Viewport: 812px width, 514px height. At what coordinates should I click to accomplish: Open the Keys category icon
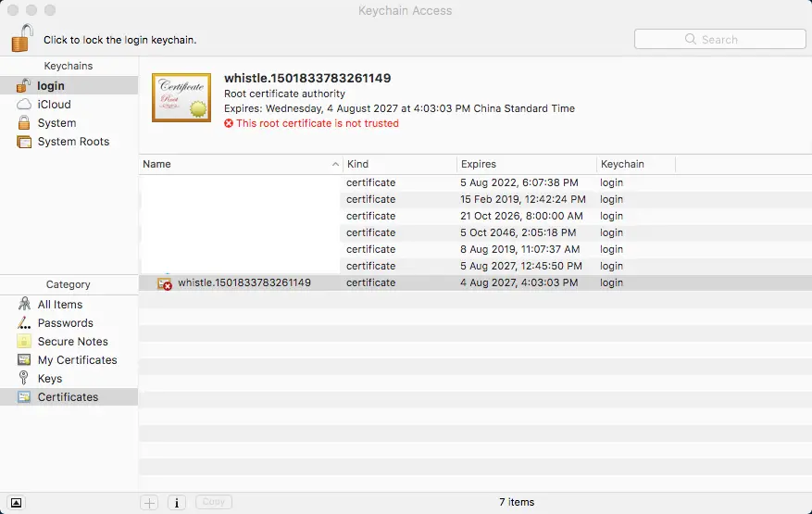[x=23, y=378]
